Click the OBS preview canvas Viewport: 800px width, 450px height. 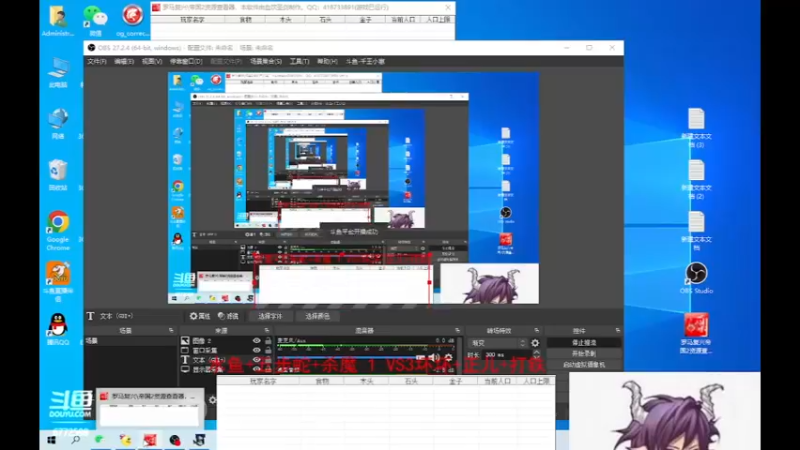pyautogui.click(x=353, y=188)
